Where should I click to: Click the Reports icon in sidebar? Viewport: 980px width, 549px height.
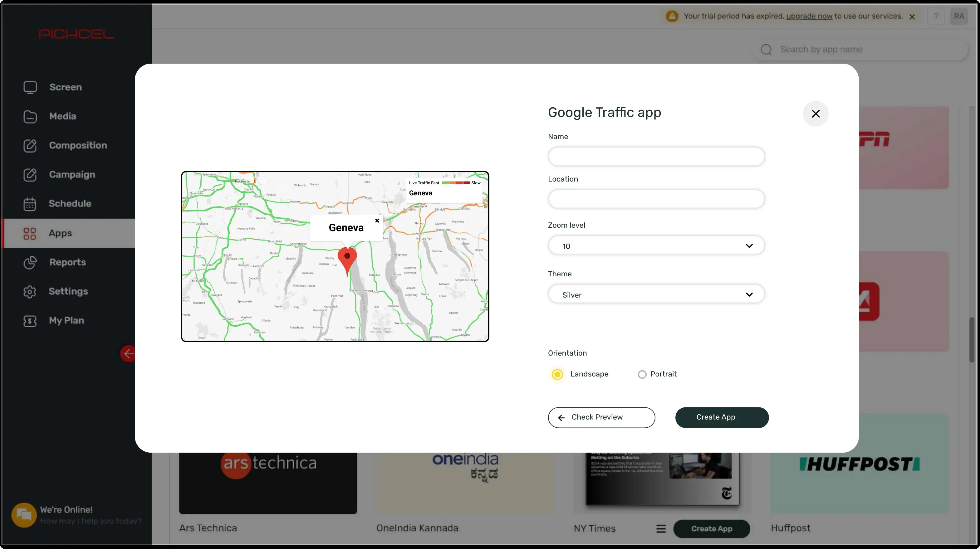tap(30, 262)
